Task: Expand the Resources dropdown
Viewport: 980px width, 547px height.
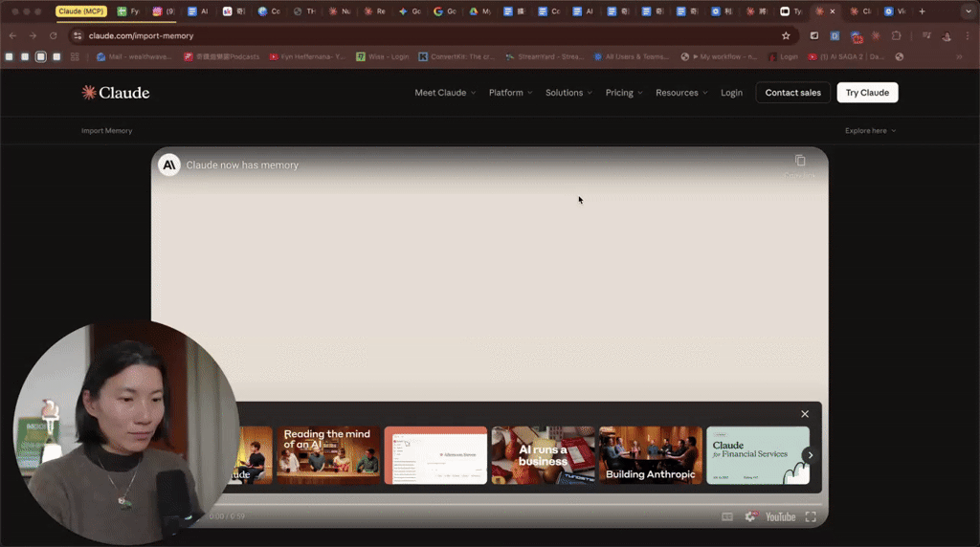Action: pos(681,93)
